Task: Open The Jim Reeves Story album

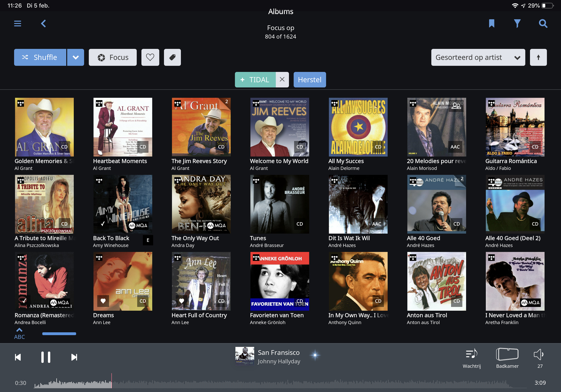Action: tap(201, 127)
